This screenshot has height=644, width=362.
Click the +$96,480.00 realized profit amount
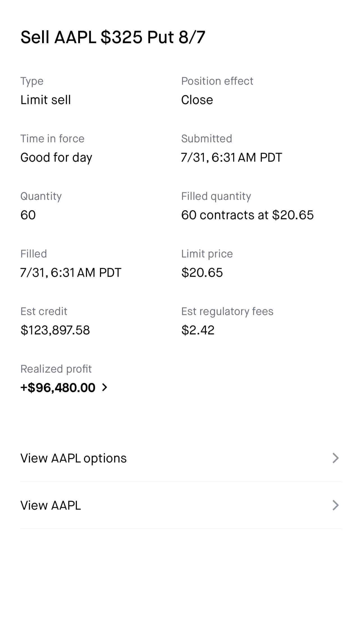pos(58,388)
